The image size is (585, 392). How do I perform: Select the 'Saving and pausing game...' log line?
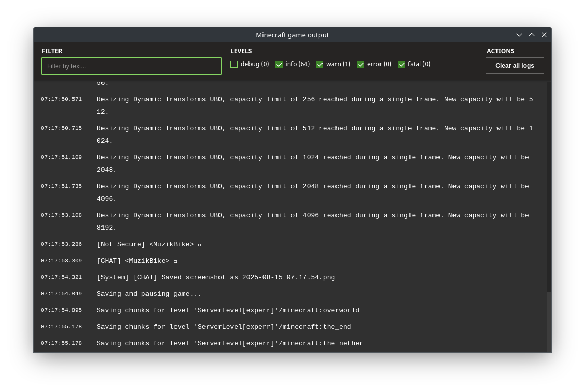point(149,294)
